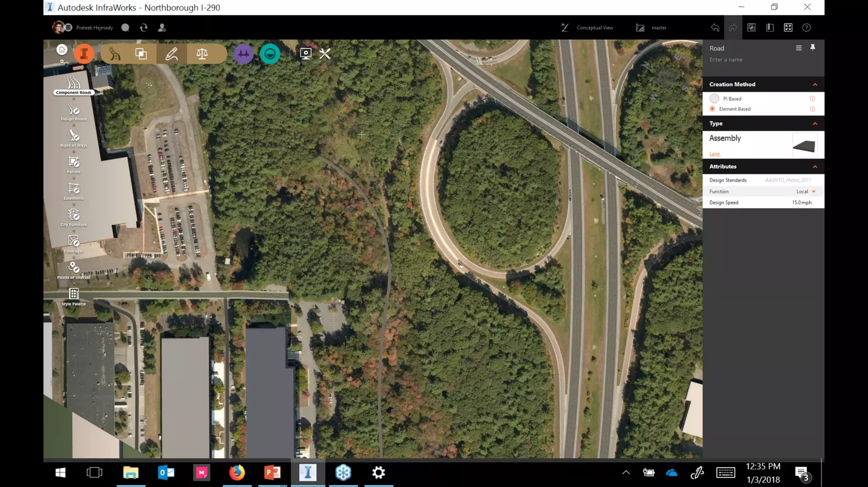Open the presentation screen icon
Viewport: 868px width, 487px height.
click(306, 54)
